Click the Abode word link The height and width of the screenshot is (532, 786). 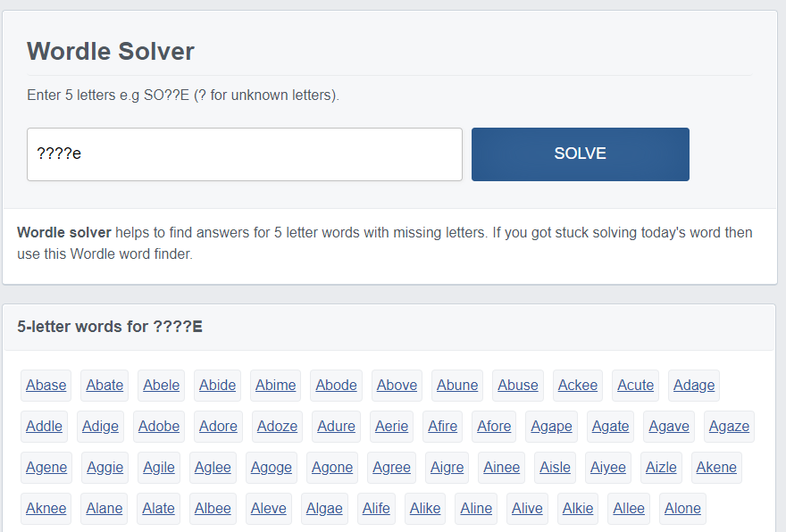coord(336,385)
